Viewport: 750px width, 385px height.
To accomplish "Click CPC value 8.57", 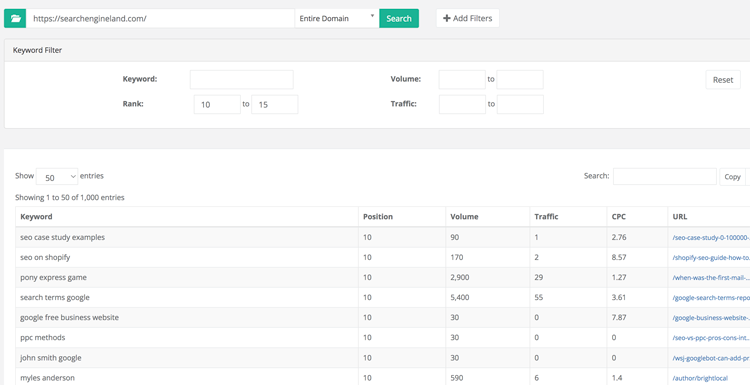I will [x=619, y=257].
